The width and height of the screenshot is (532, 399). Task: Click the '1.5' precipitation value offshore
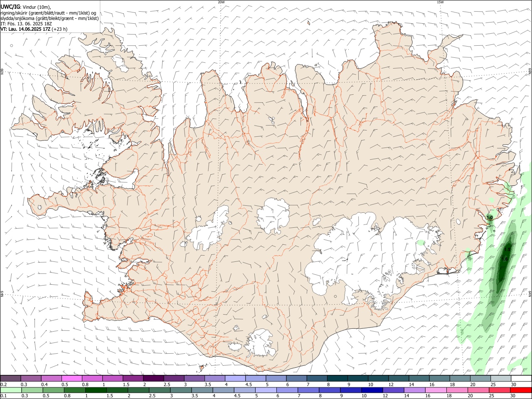coord(507,250)
